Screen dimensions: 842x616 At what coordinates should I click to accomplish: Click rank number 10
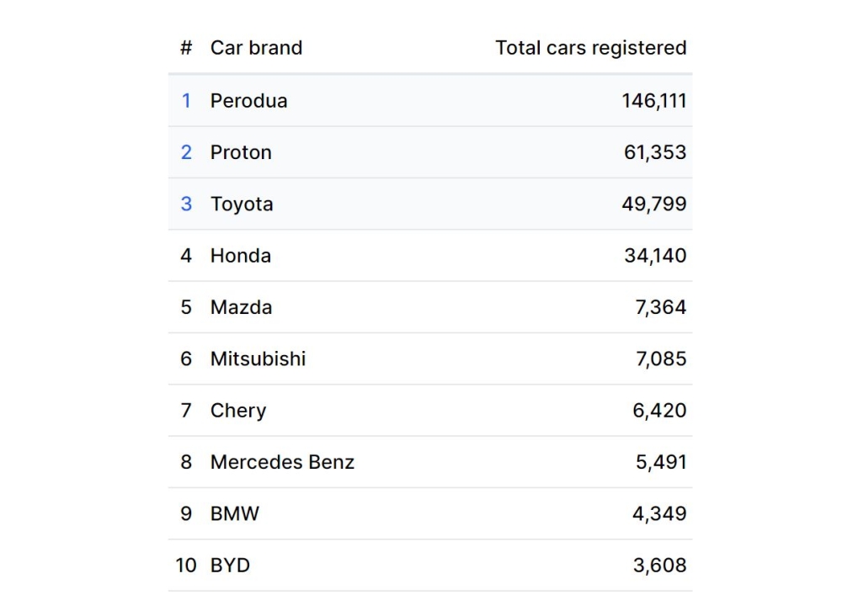coord(185,566)
